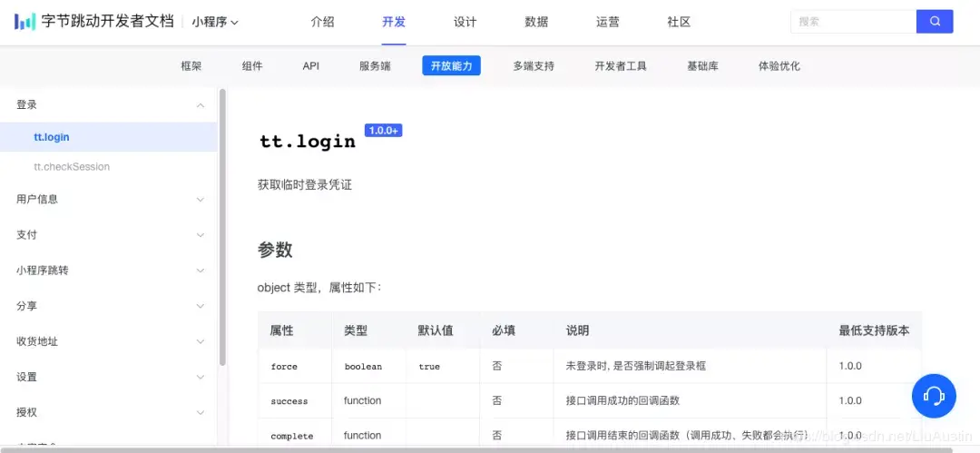
Task: Open the 开发者工具 sub-navigation item
Action: click(x=621, y=65)
